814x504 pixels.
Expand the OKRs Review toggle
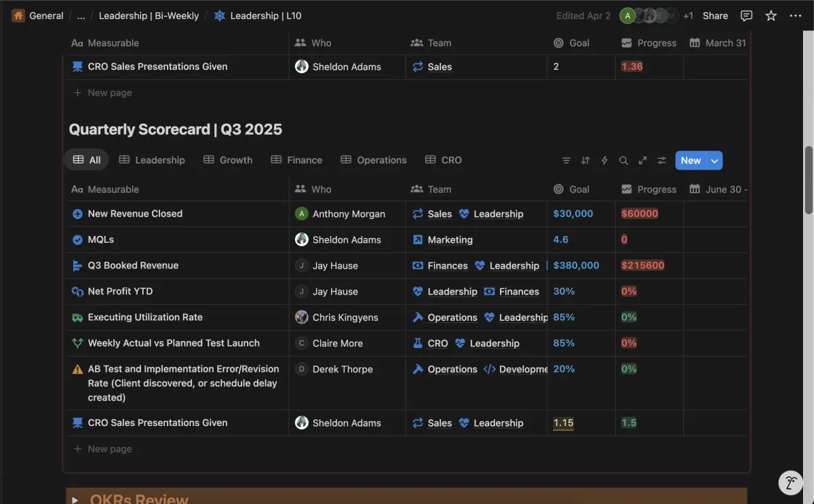[75, 500]
